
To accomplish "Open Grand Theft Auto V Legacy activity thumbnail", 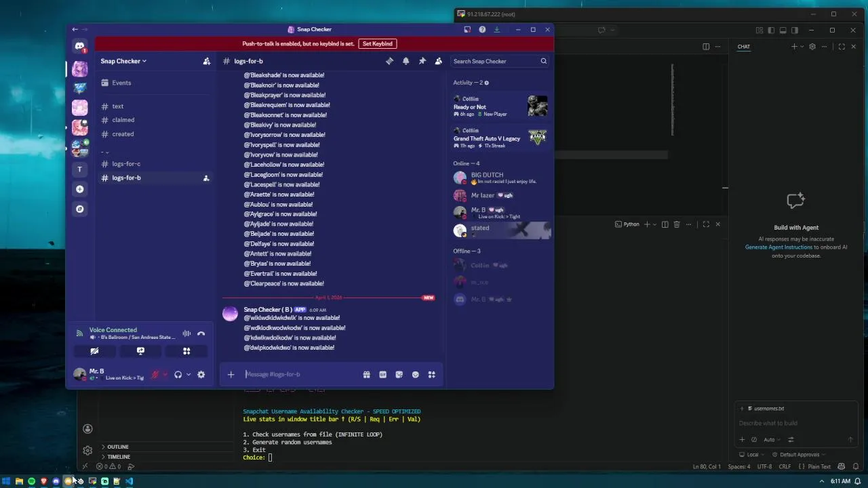I will (537, 137).
